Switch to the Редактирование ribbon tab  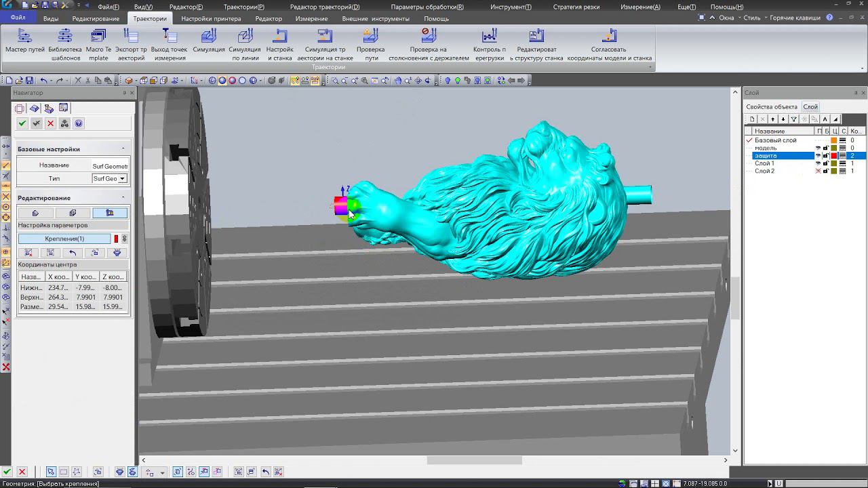click(x=96, y=19)
